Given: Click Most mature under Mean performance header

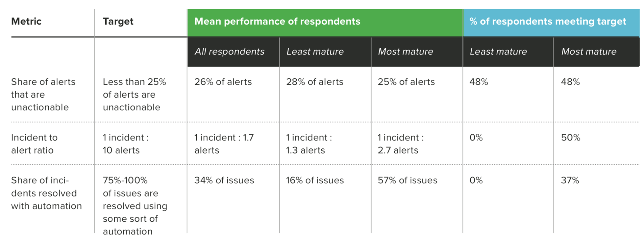Looking at the screenshot, I should click(406, 52).
